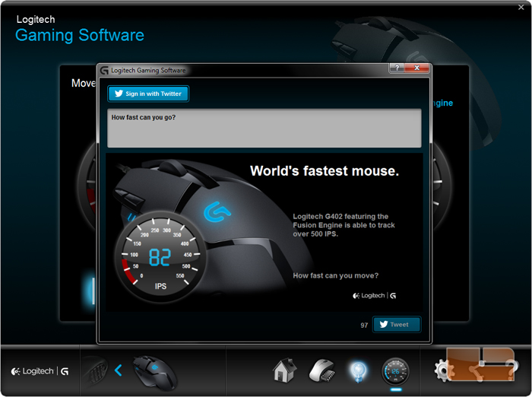Screen dimensions: 532x397
Task: Click the help question mark in dialog title bar
Action: click(x=396, y=69)
